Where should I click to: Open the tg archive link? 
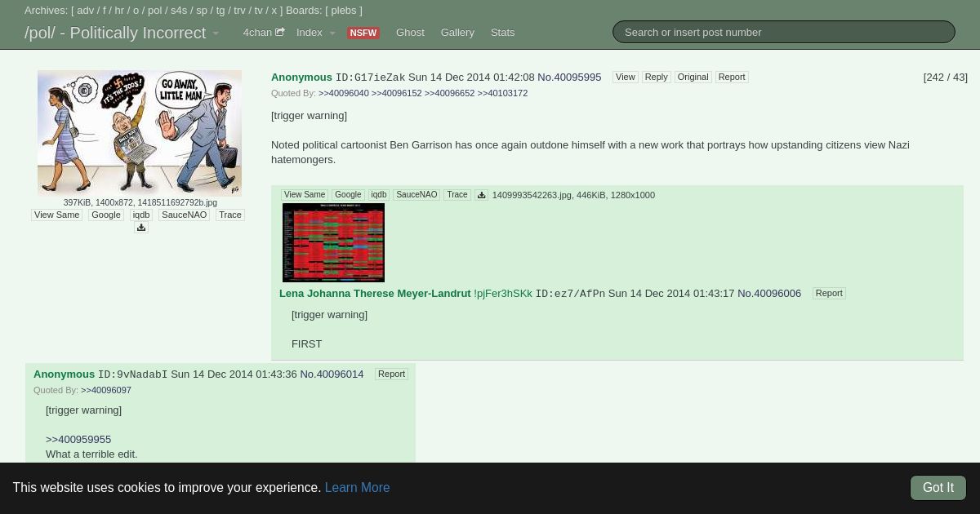coord(220,11)
